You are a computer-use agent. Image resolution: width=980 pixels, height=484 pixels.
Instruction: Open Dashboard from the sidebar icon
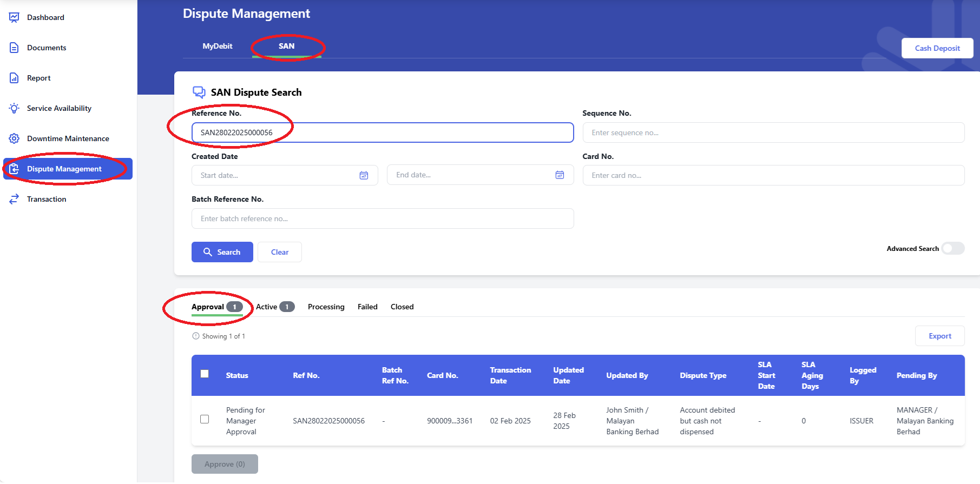coord(14,17)
